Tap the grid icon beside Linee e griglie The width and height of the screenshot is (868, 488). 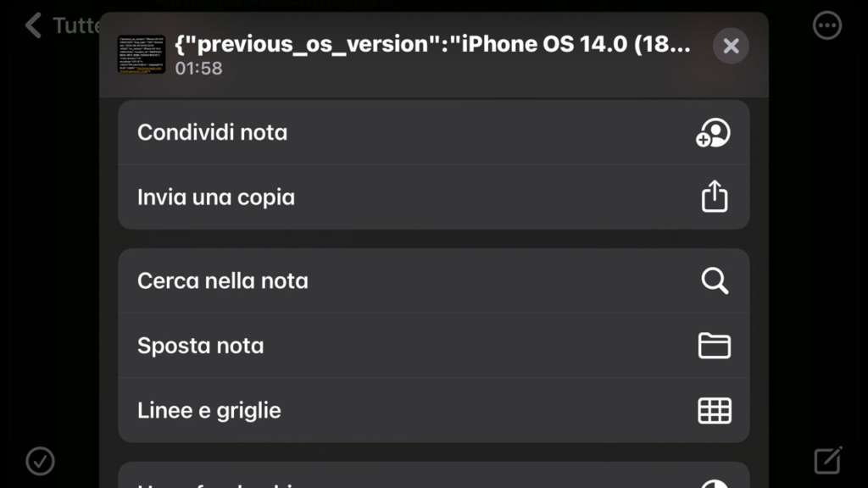(714, 411)
